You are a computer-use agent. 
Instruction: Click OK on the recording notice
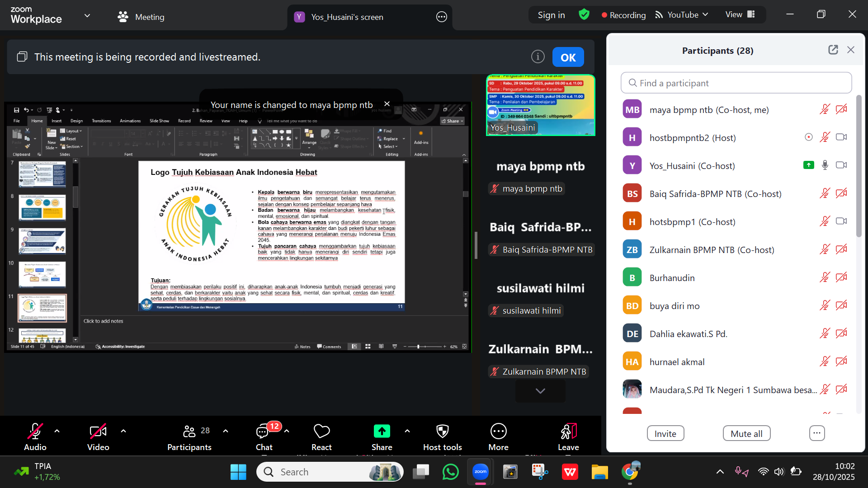point(568,57)
